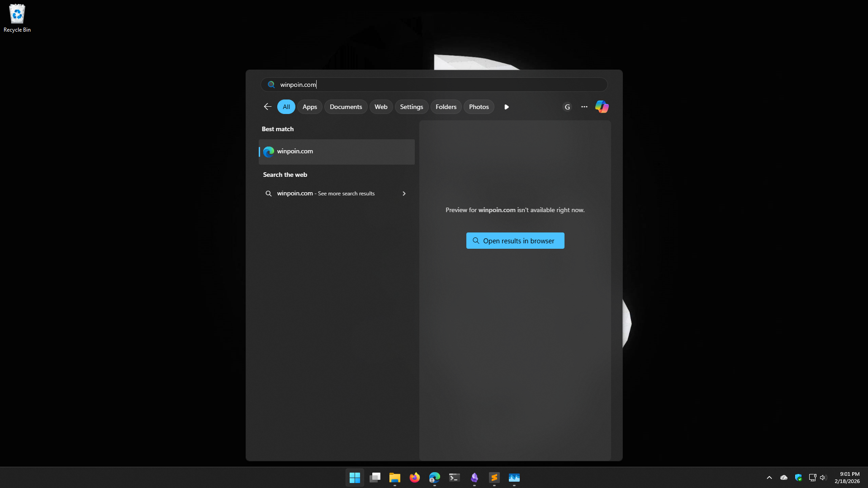Expand winpoin.com web search result chevron

tap(404, 194)
